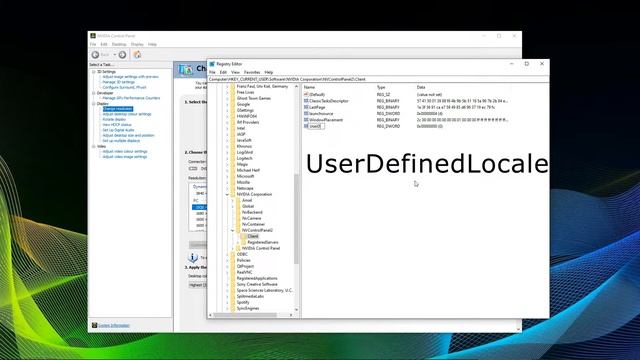Click the registry tree horizontal scrollbar thumb
This screenshot has height=360, width=640.
tap(245, 315)
